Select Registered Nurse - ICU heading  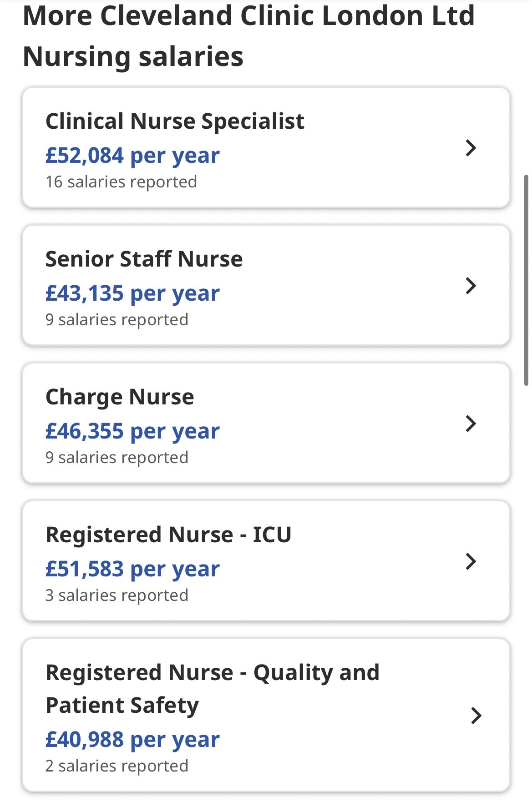coord(168,535)
